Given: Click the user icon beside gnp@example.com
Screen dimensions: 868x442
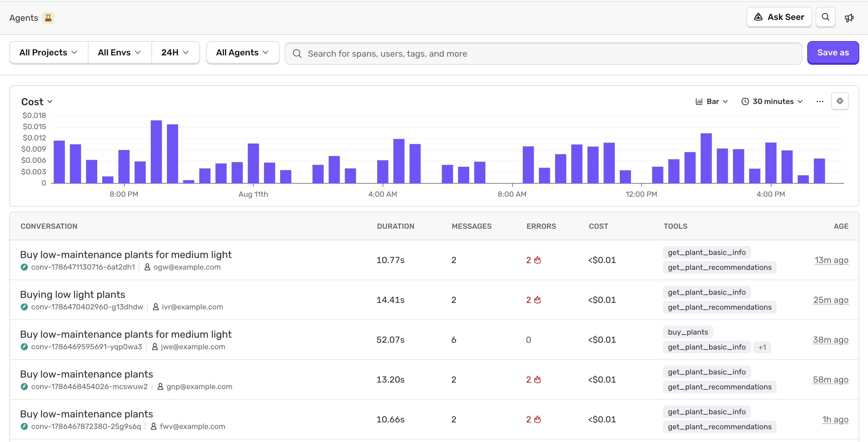Looking at the screenshot, I should [x=160, y=387].
